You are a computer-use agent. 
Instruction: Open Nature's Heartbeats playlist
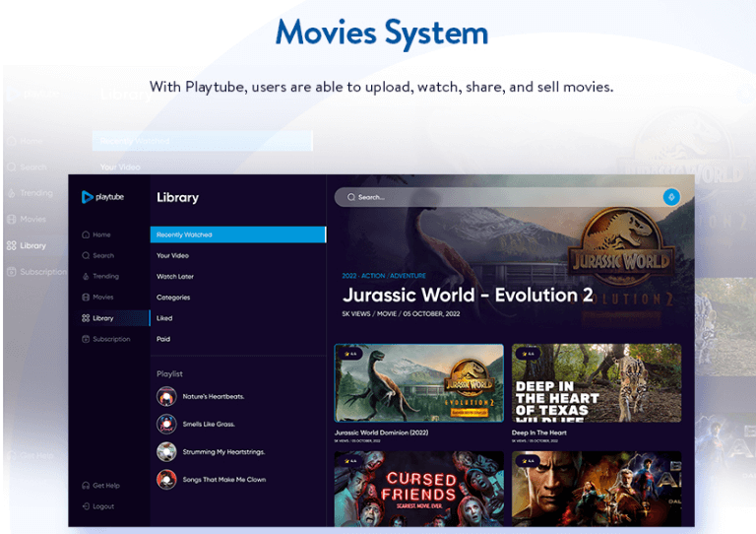click(214, 396)
